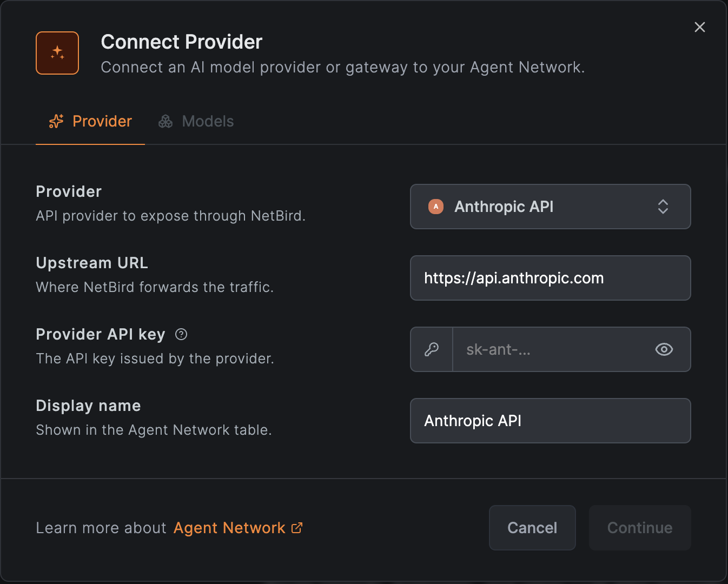Click the Connect Provider dialog title
The height and width of the screenshot is (584, 728).
[x=182, y=42]
